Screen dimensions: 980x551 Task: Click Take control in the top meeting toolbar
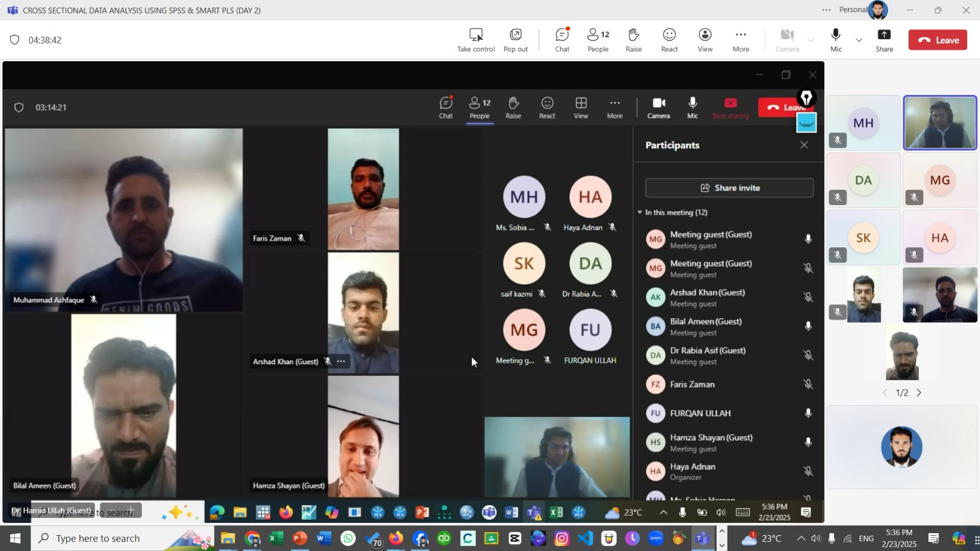tap(476, 40)
